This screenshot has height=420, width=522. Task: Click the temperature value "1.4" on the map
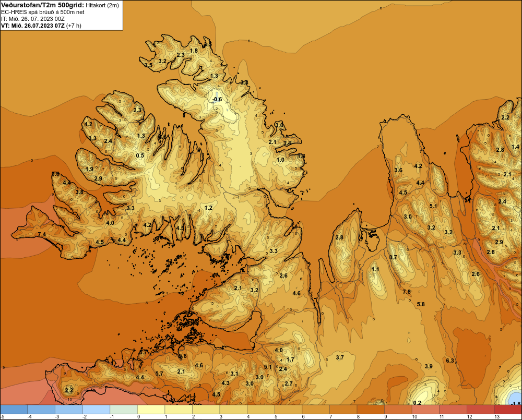coord(515,147)
